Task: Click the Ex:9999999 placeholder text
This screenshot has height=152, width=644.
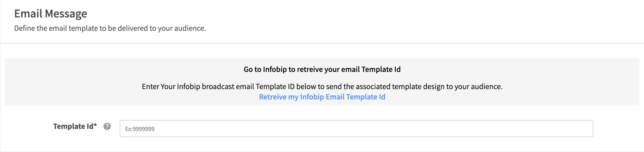Action: (x=140, y=129)
